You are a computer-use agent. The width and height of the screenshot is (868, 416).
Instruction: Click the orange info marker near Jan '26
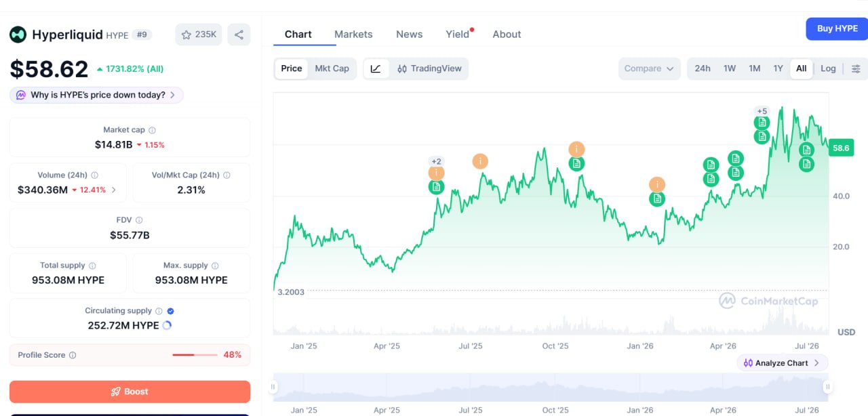[656, 184]
